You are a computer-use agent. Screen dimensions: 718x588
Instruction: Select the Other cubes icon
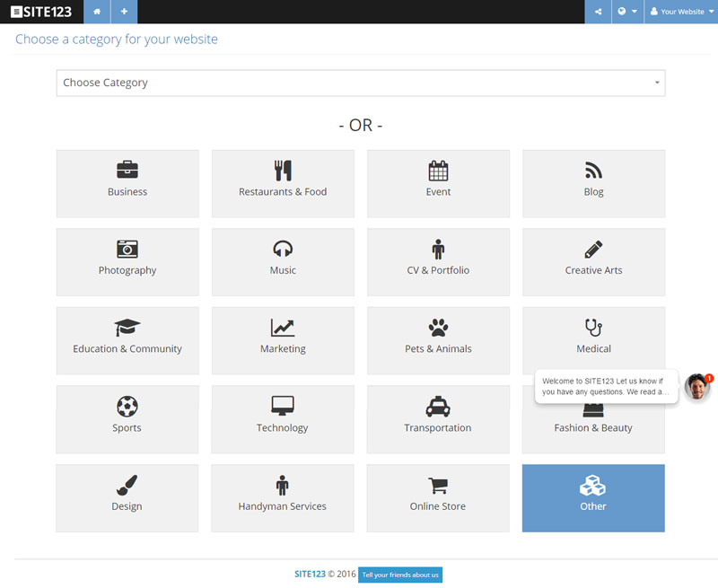[x=593, y=486]
